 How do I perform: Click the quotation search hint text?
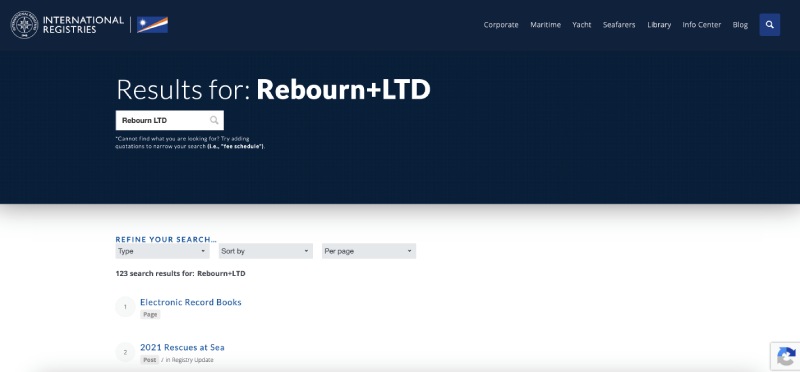(190, 142)
